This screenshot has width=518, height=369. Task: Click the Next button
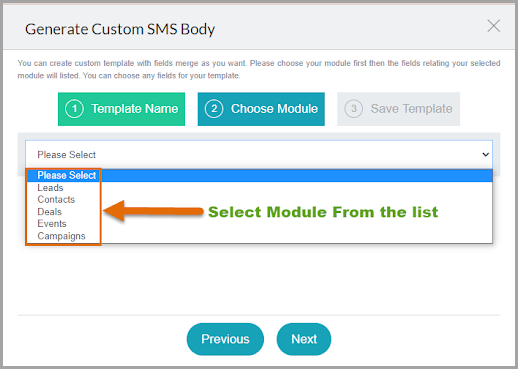[x=304, y=339]
